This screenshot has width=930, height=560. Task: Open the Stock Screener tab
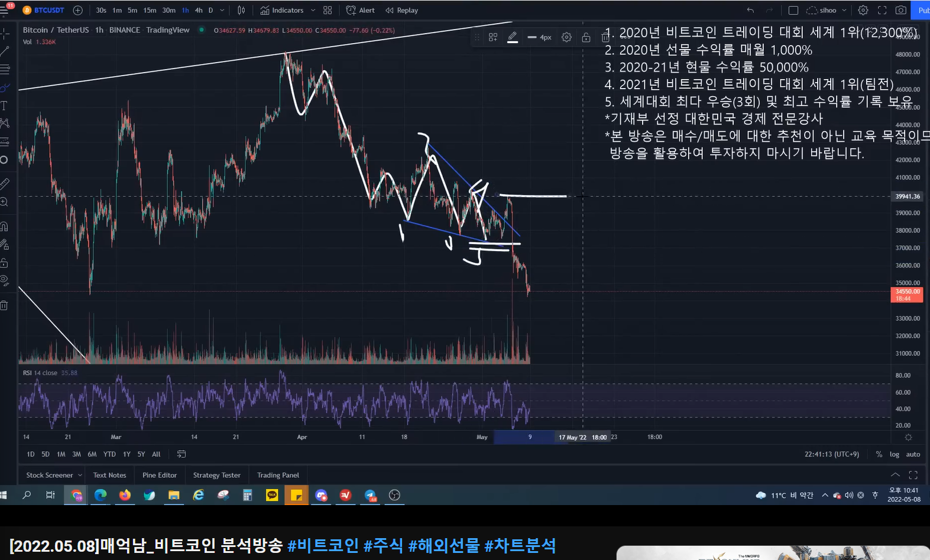(50, 475)
